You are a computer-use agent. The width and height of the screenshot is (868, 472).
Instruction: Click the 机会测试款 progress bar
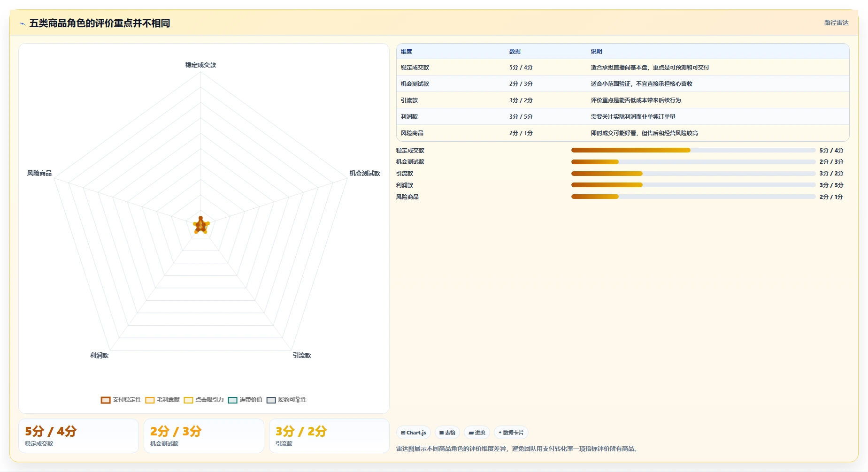click(x=693, y=162)
